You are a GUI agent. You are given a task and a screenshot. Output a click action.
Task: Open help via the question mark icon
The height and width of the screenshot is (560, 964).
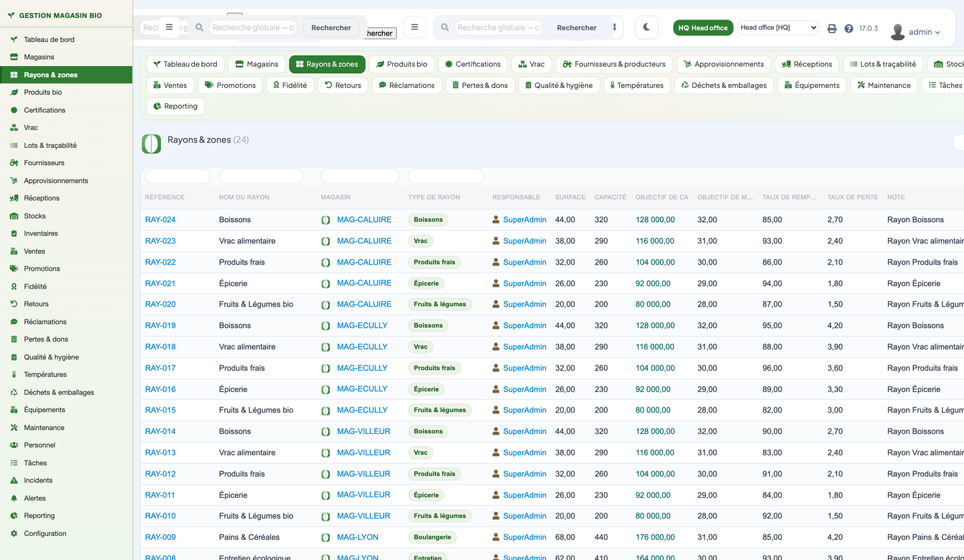tap(849, 29)
